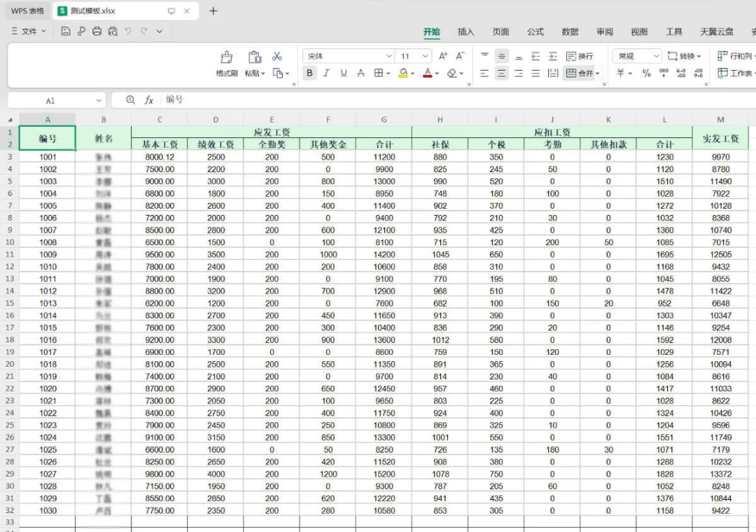
Task: Click the Name Box showing A1
Action: [x=50, y=101]
